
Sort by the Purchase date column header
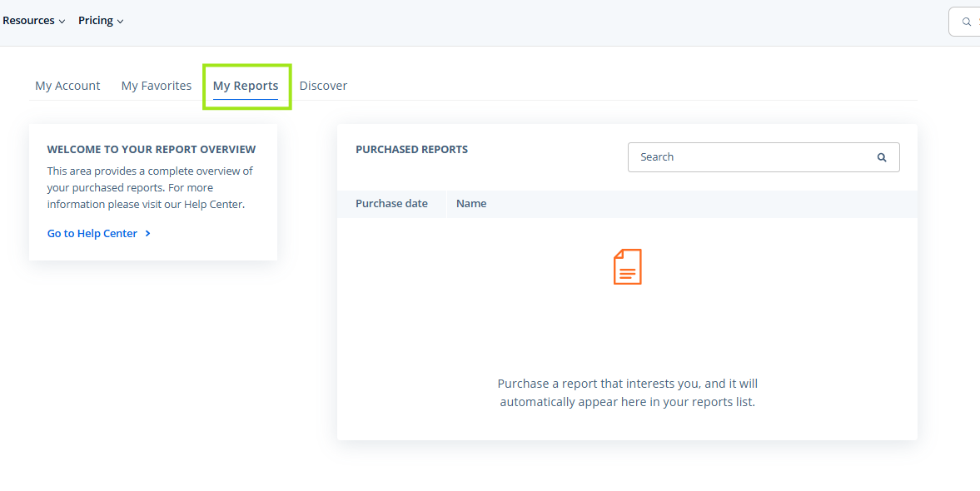(391, 204)
